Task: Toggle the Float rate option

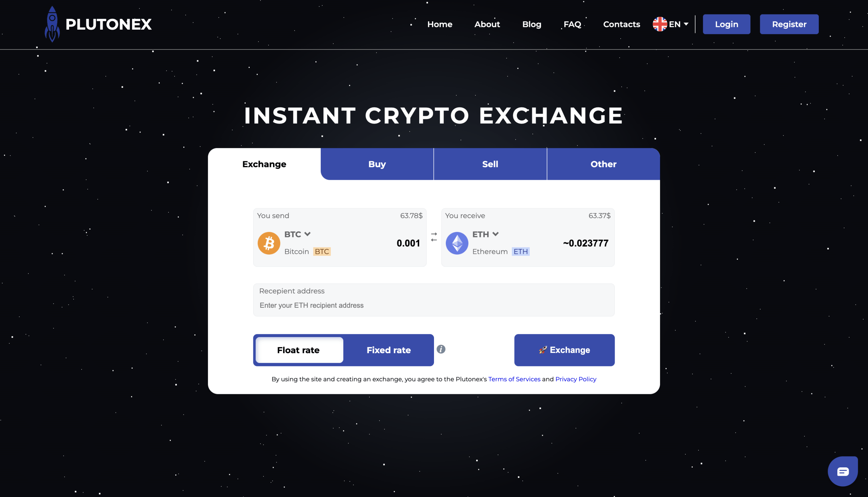Action: (x=298, y=351)
